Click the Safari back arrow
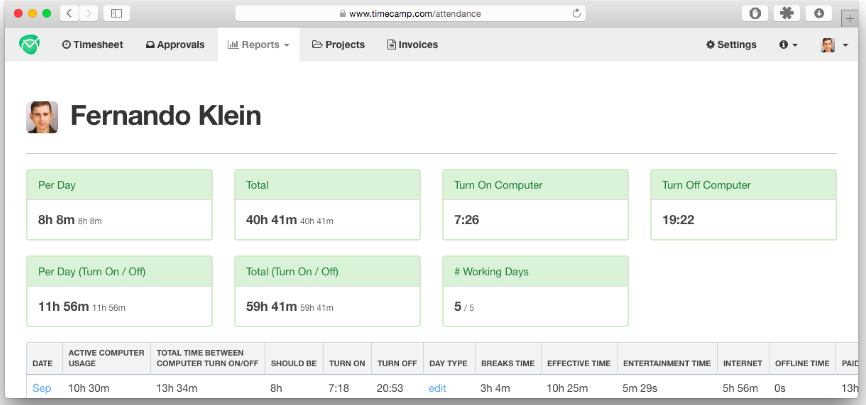This screenshot has width=866, height=405. [x=69, y=13]
